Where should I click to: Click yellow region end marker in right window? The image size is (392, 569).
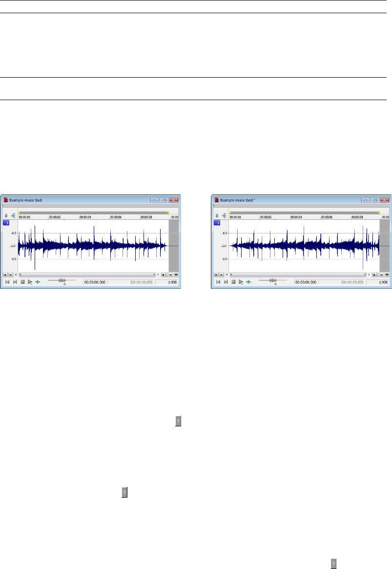[x=379, y=213]
